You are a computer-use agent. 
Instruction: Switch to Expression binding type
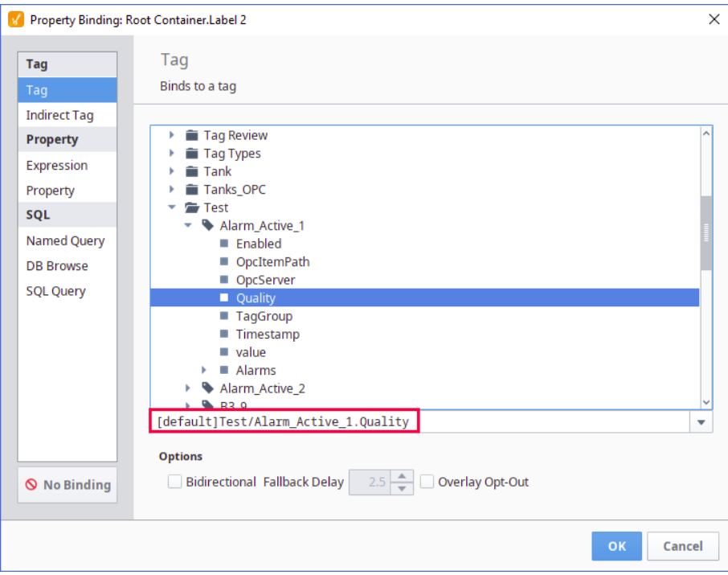point(57,166)
